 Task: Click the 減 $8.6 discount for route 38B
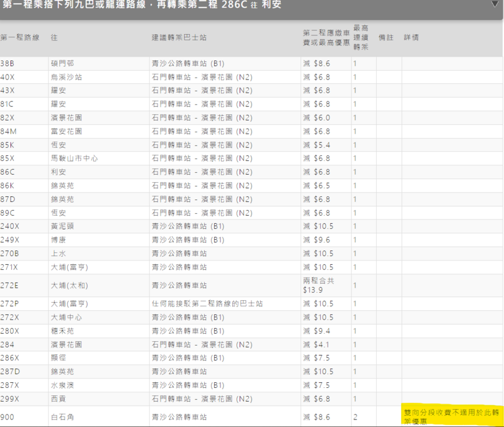coord(317,64)
